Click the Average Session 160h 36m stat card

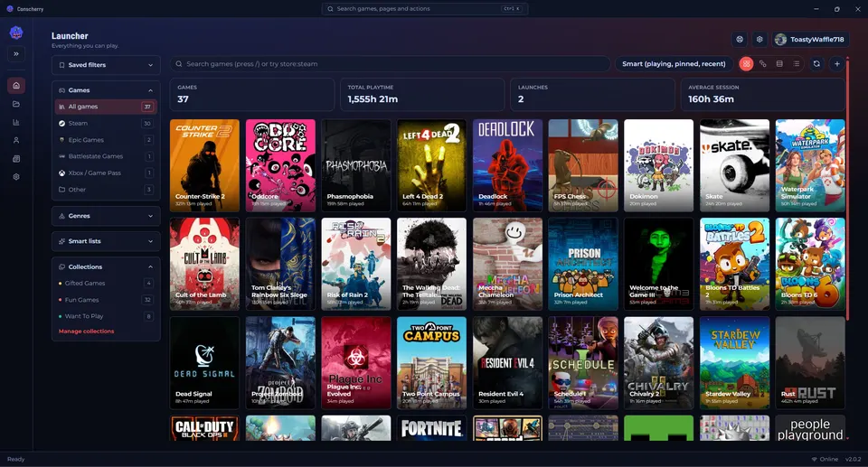pos(763,95)
